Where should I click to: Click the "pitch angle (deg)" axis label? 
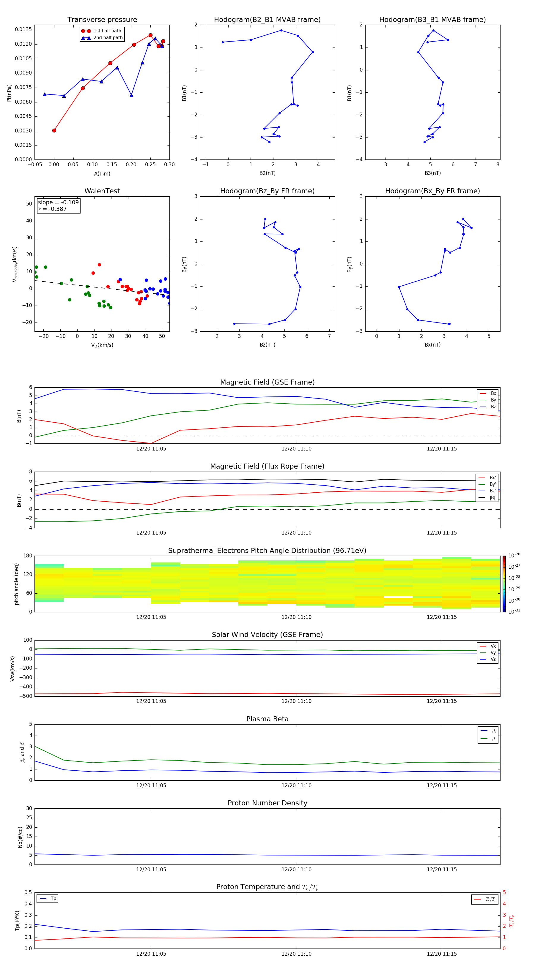click(16, 584)
